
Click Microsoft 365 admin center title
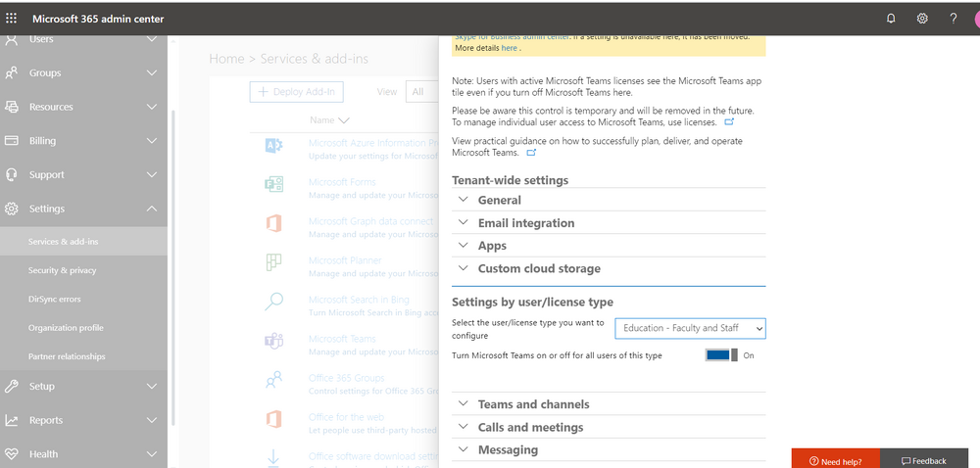(x=98, y=19)
